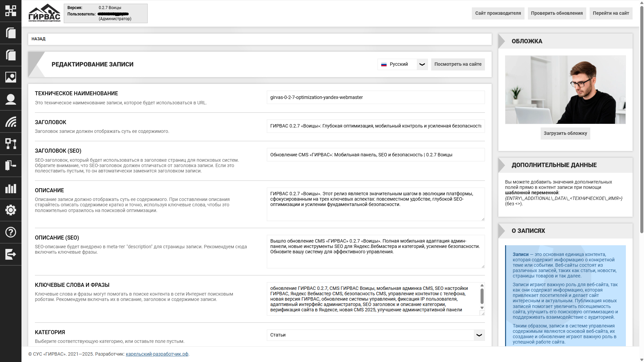The image size is (644, 362).
Task: Open the image gallery sidebar icon
Action: click(11, 77)
